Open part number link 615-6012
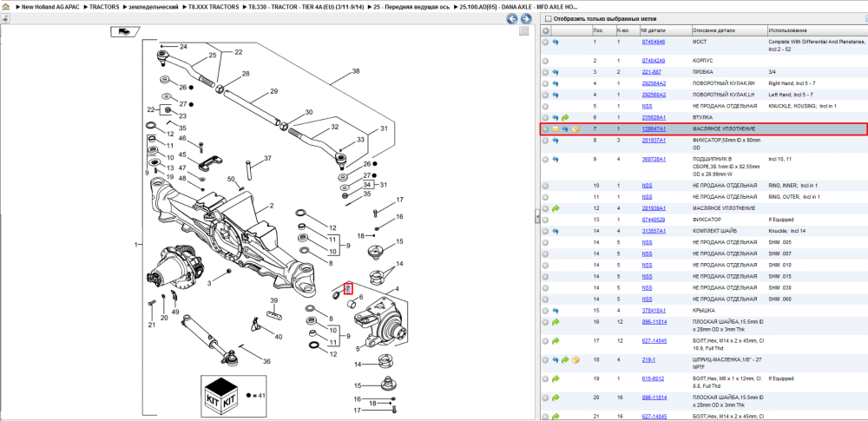This screenshot has width=868, height=421. [x=653, y=378]
